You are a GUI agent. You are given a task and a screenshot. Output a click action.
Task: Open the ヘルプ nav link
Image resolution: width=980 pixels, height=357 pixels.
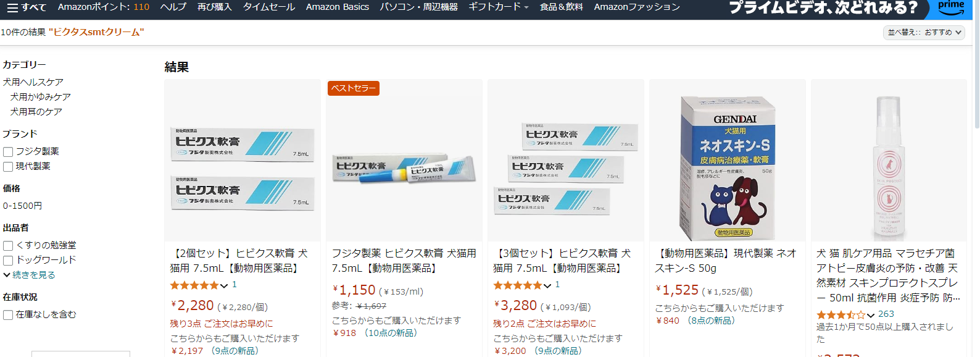(x=173, y=7)
